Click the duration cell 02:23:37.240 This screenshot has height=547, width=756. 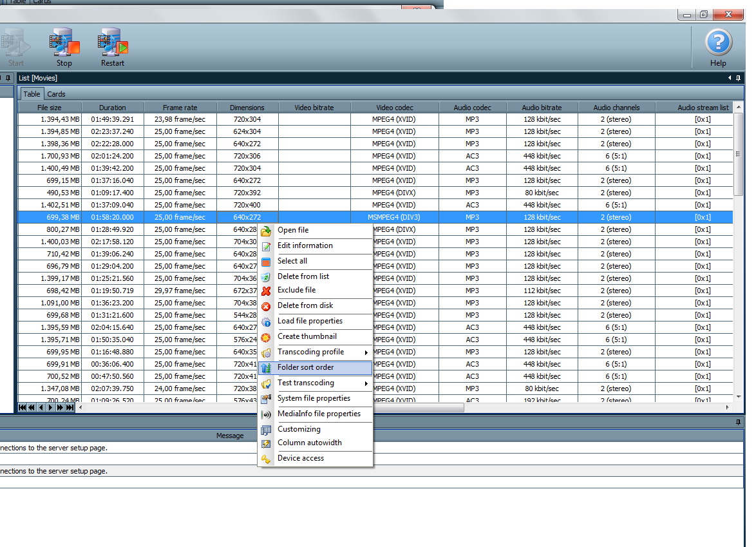tap(113, 131)
